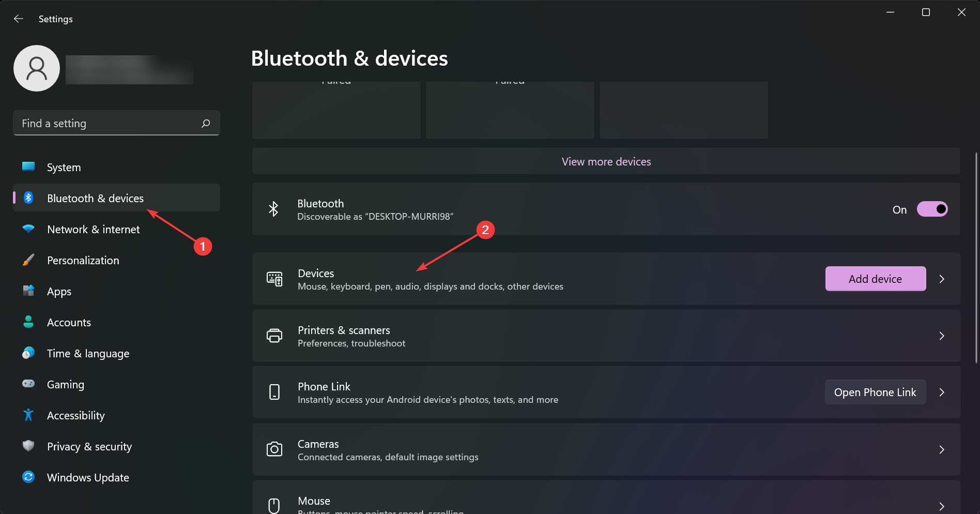Screen dimensions: 980x514
Task: Open the Devices page via its chevron
Action: click(x=942, y=279)
